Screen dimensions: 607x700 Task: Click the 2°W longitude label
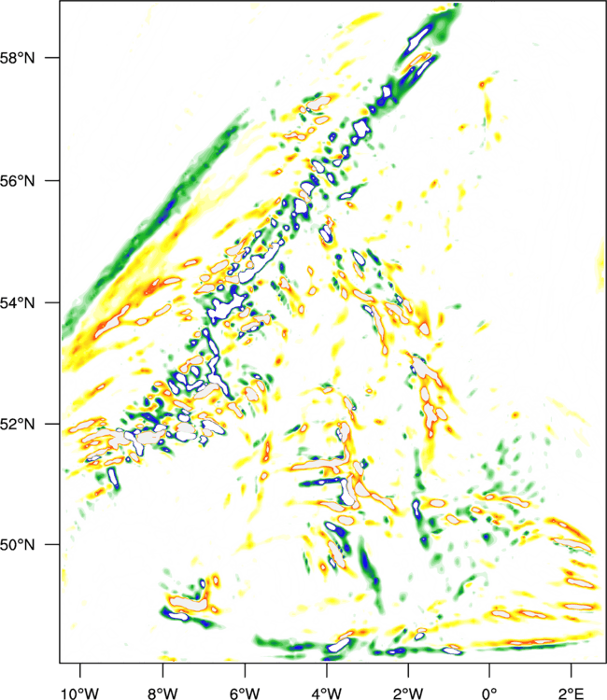408,693
